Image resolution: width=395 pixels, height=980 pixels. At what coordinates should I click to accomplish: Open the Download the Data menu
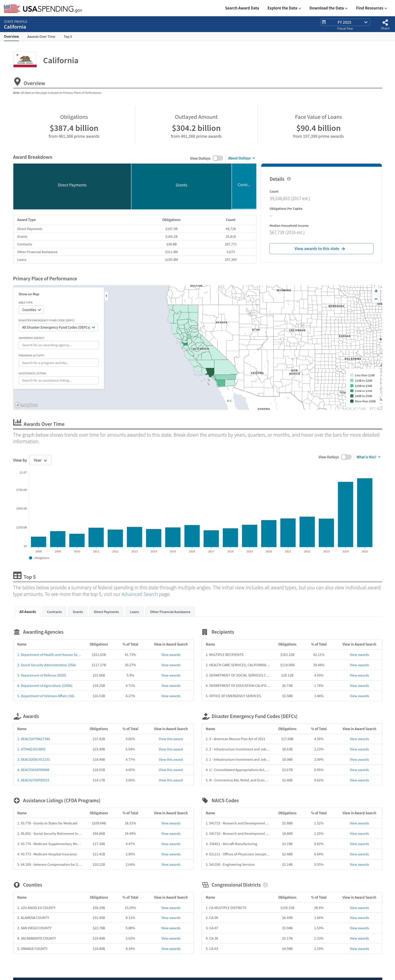(328, 8)
